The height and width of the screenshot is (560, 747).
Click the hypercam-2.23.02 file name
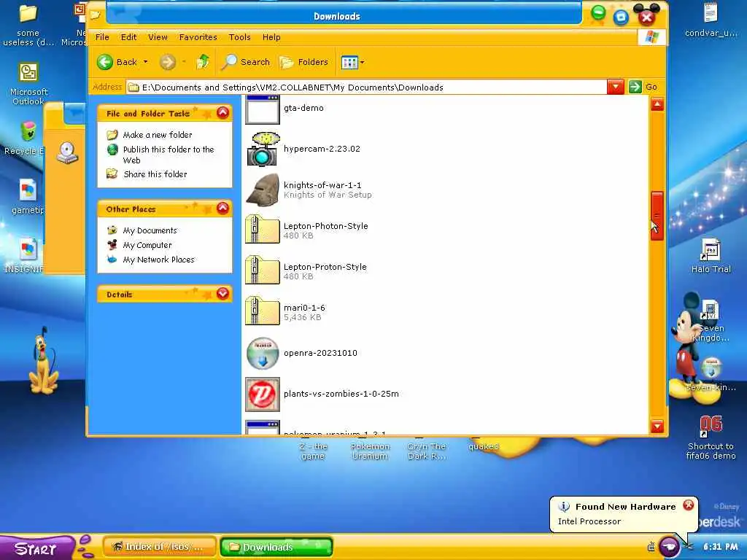tap(322, 149)
